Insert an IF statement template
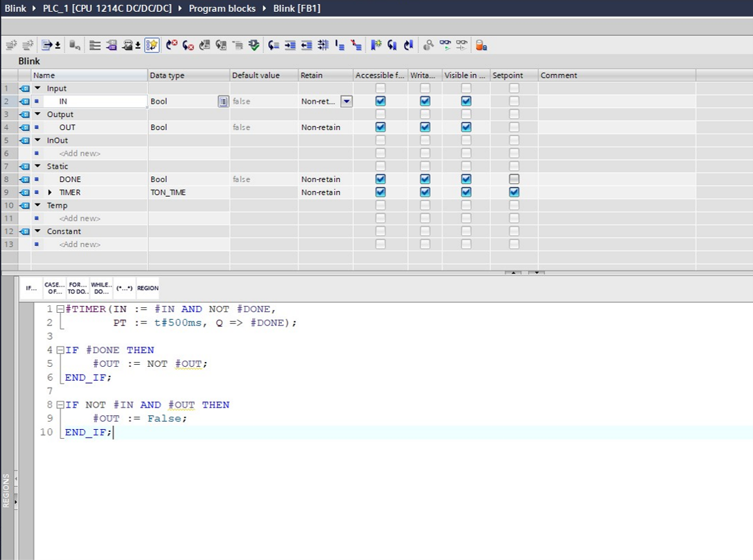The height and width of the screenshot is (560, 753). [31, 288]
